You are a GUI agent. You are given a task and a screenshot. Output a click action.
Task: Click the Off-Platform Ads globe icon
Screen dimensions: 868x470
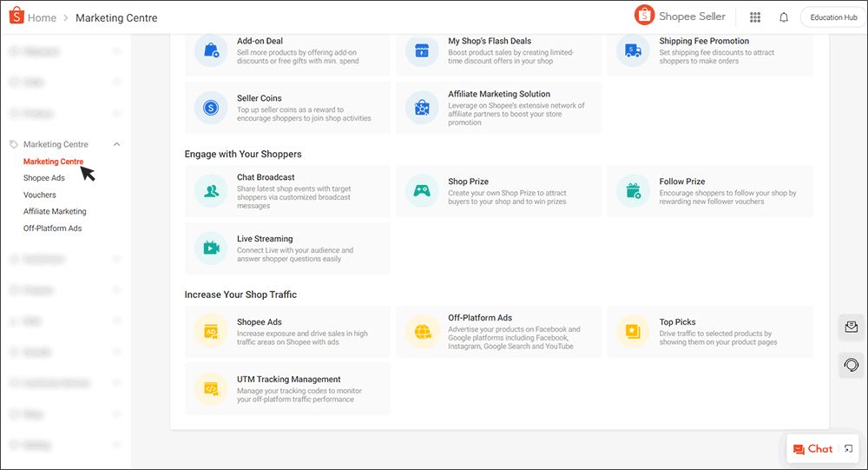pyautogui.click(x=422, y=332)
